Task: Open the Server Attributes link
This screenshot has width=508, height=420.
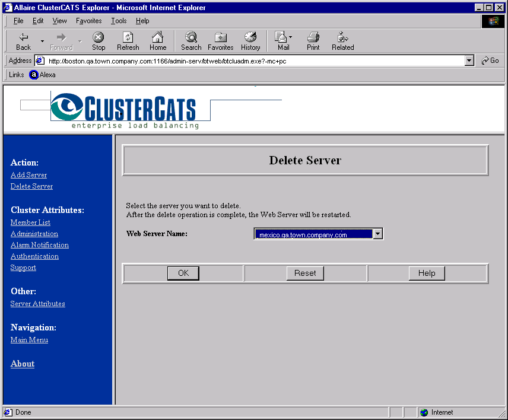Action: click(37, 304)
